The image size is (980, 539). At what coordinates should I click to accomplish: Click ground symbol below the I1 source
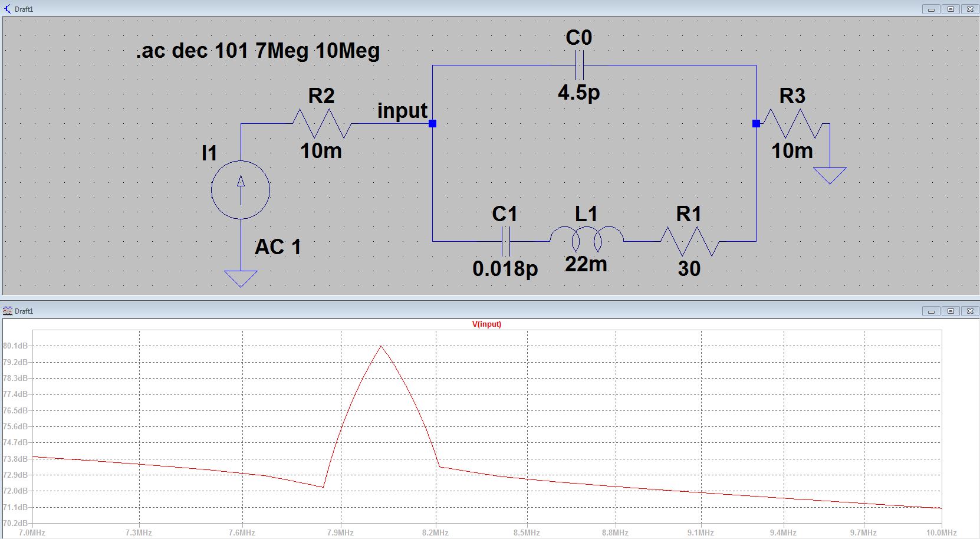click(x=241, y=278)
